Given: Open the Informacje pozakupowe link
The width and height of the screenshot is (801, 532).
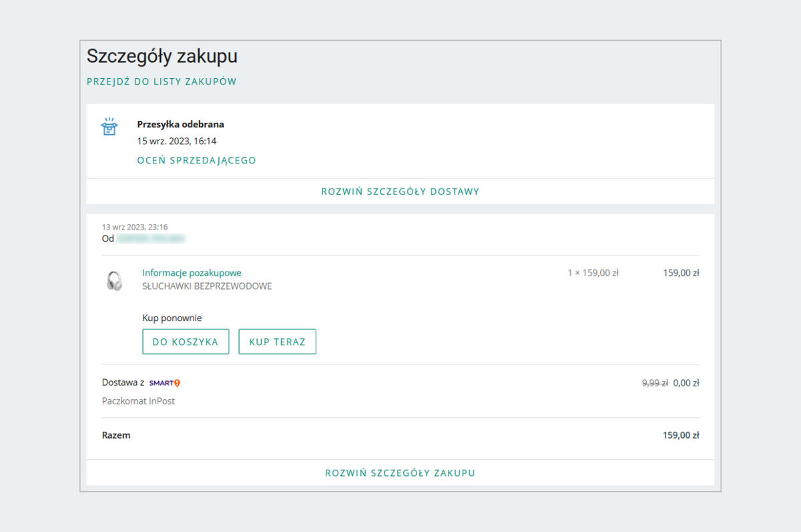Looking at the screenshot, I should pyautogui.click(x=192, y=272).
